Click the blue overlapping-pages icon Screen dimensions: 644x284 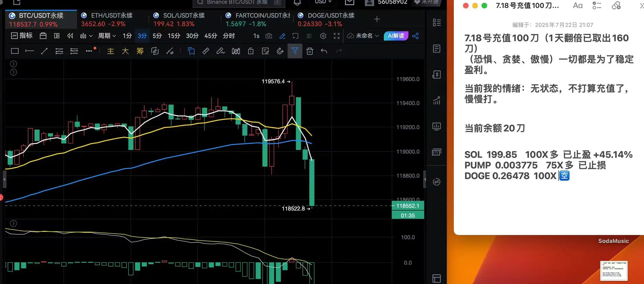(192, 51)
